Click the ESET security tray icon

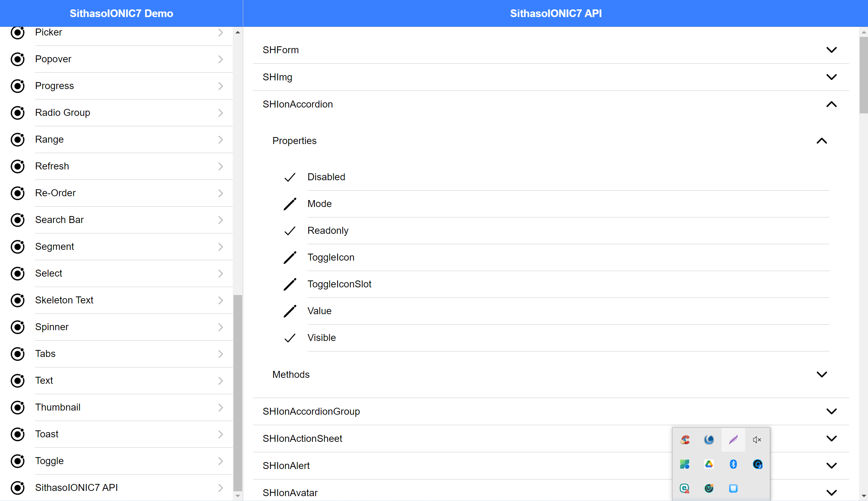685,488
